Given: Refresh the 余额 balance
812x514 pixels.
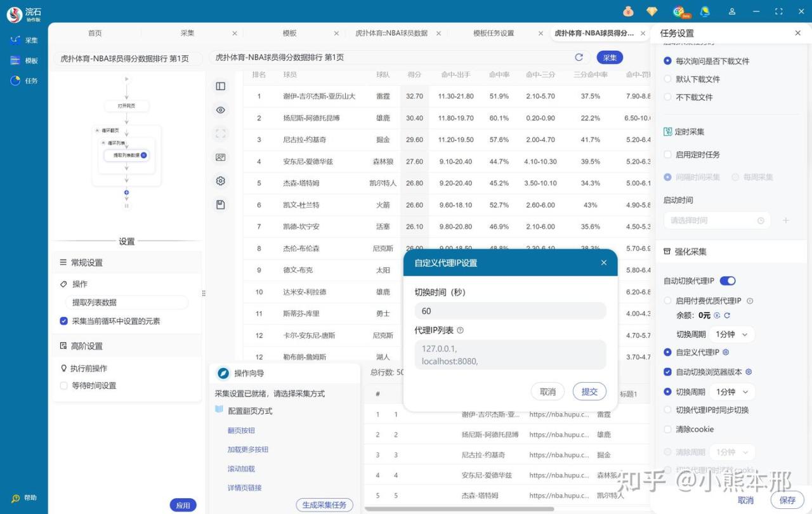Looking at the screenshot, I should [x=727, y=315].
